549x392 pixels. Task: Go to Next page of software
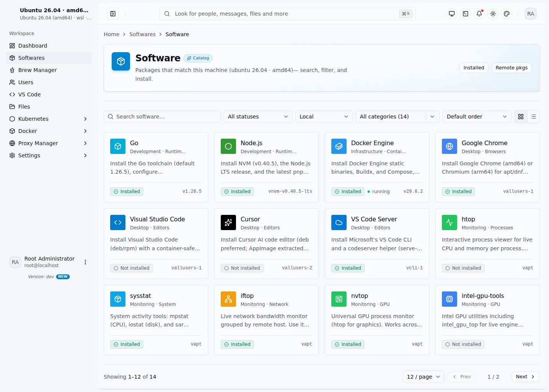pos(525,377)
